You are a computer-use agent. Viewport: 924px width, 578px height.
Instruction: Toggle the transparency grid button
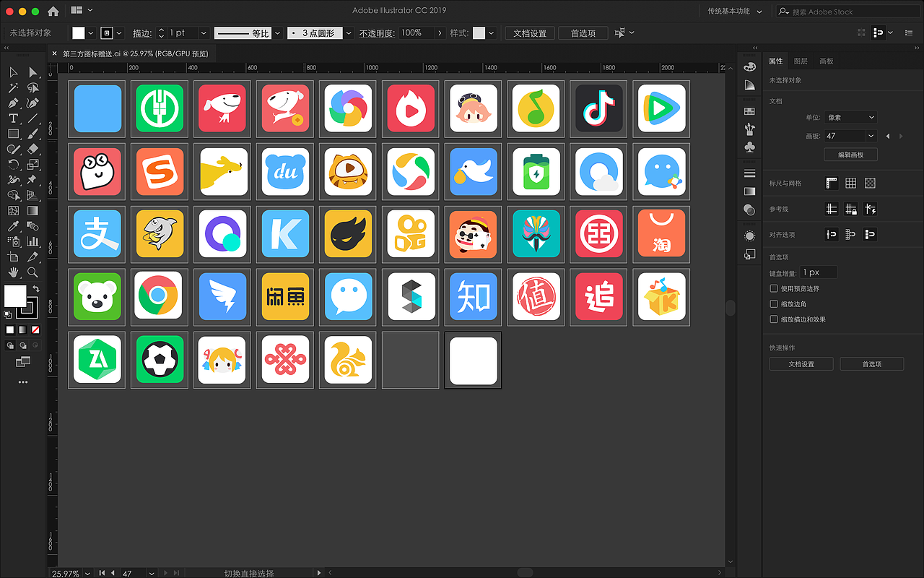point(870,184)
